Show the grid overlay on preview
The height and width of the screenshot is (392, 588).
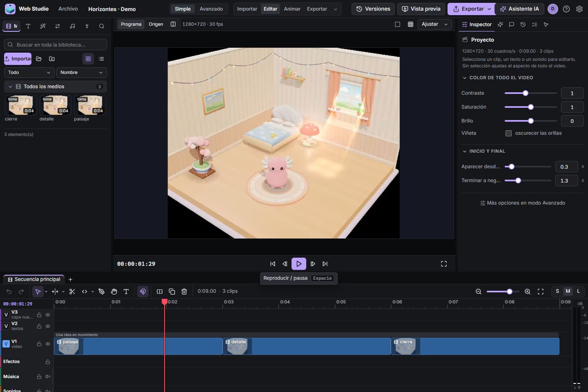coord(410,24)
